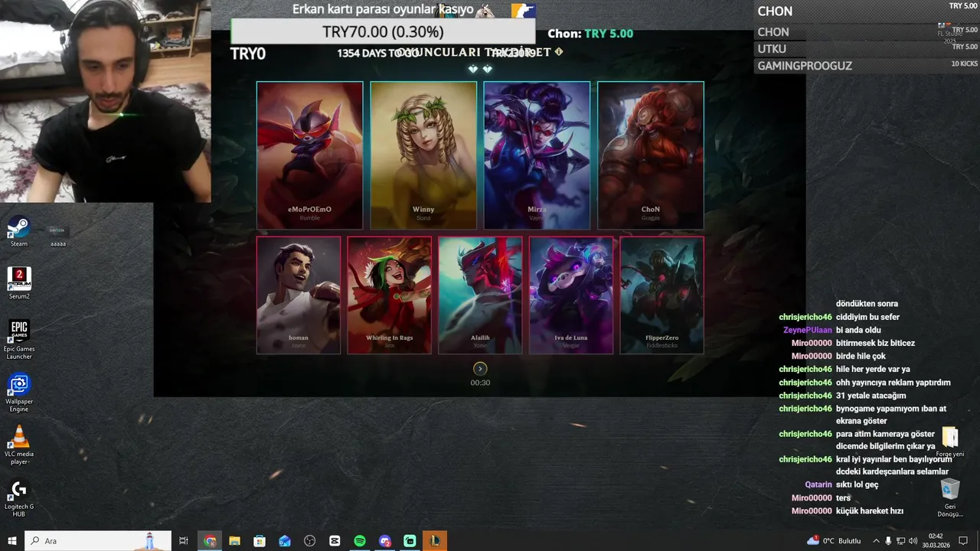This screenshot has height=551, width=980.
Task: Select the Mirza Vayne card
Action: pyautogui.click(x=537, y=155)
